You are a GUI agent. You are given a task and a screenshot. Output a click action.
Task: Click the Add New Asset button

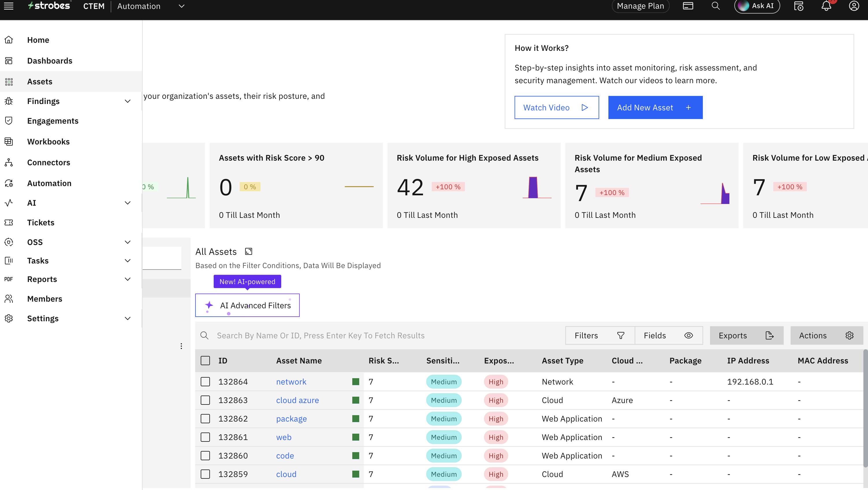[655, 107]
